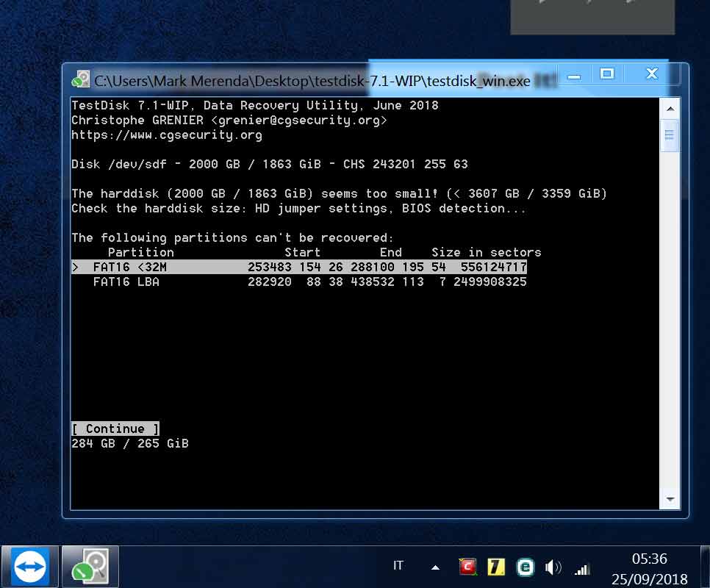The image size is (710, 588).
Task: Open the yellow 7 tray icon
Action: [x=496, y=567]
